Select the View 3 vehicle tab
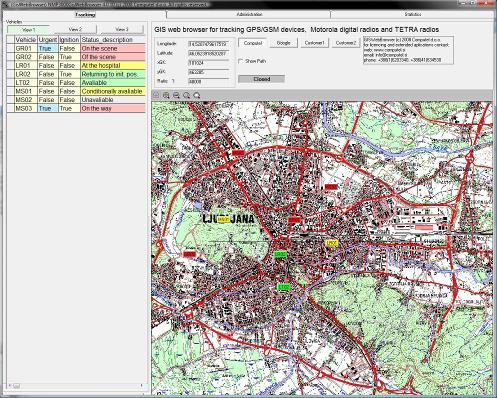Viewport: 497px width, 398px height. click(x=122, y=30)
